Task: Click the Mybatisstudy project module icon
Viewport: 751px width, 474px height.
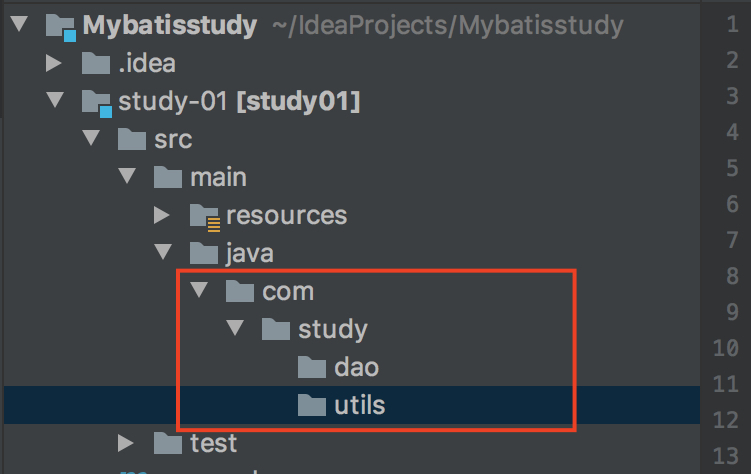Action: 60,26
